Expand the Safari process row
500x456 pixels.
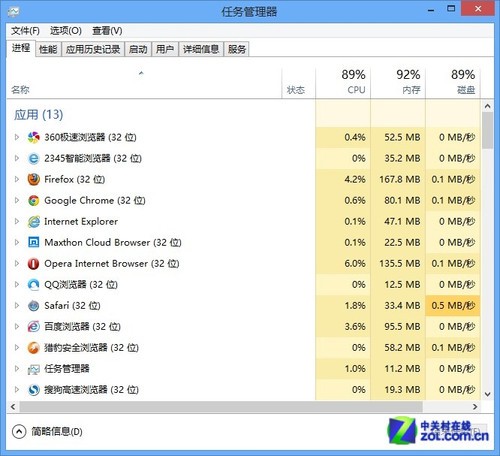pyautogui.click(x=16, y=306)
